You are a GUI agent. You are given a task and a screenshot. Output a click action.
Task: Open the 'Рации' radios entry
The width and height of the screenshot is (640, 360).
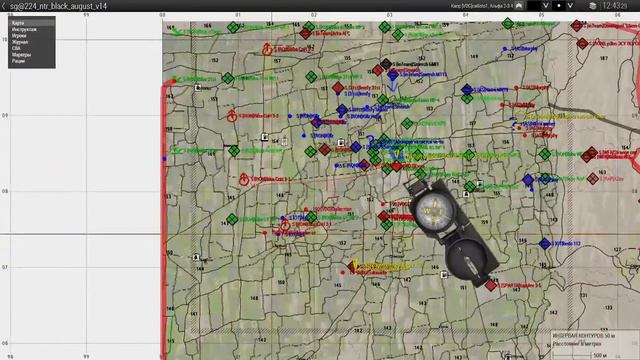point(31,61)
